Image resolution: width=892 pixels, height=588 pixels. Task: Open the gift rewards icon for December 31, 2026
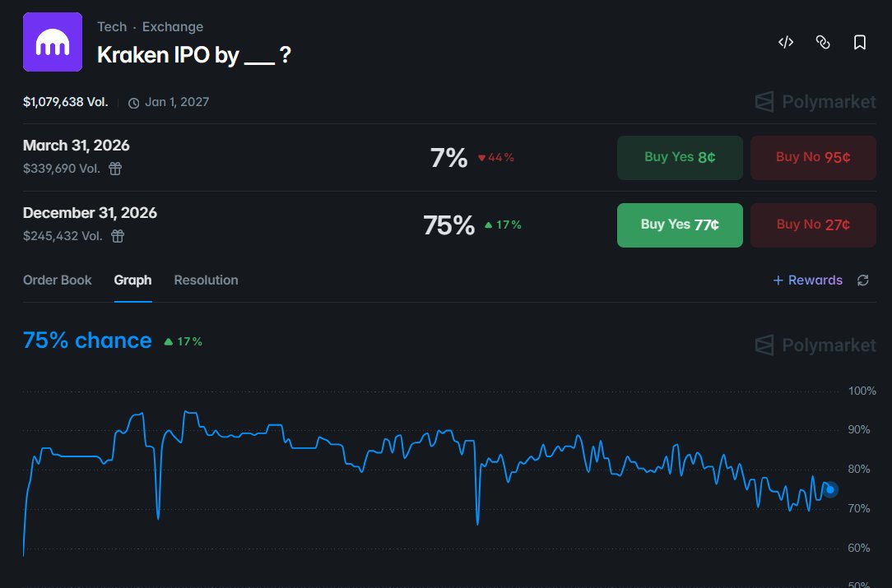click(117, 235)
